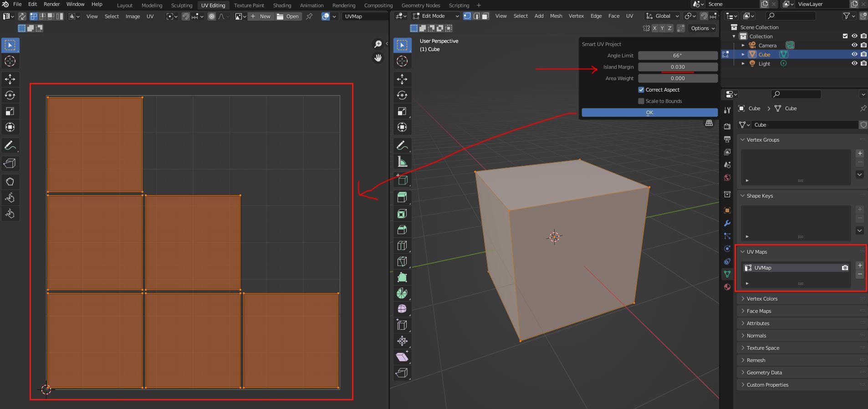Open the Edit Mode dropdown
The height and width of the screenshot is (409, 868).
pos(436,16)
